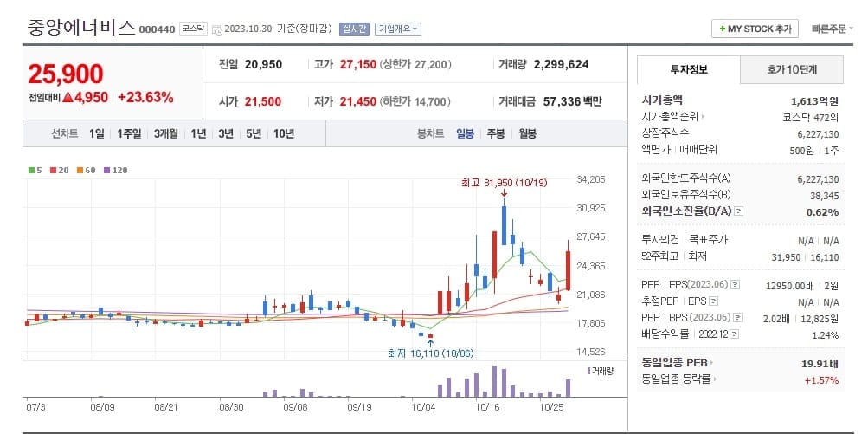Select the 일봉 candlestick chart
Viewport: 868px width, 434px height.
click(x=465, y=133)
